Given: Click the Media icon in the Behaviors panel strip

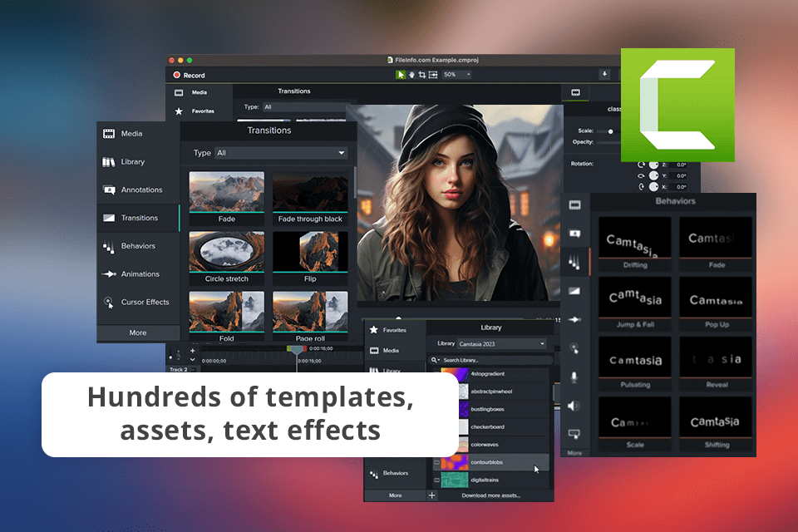Looking at the screenshot, I should [x=575, y=205].
